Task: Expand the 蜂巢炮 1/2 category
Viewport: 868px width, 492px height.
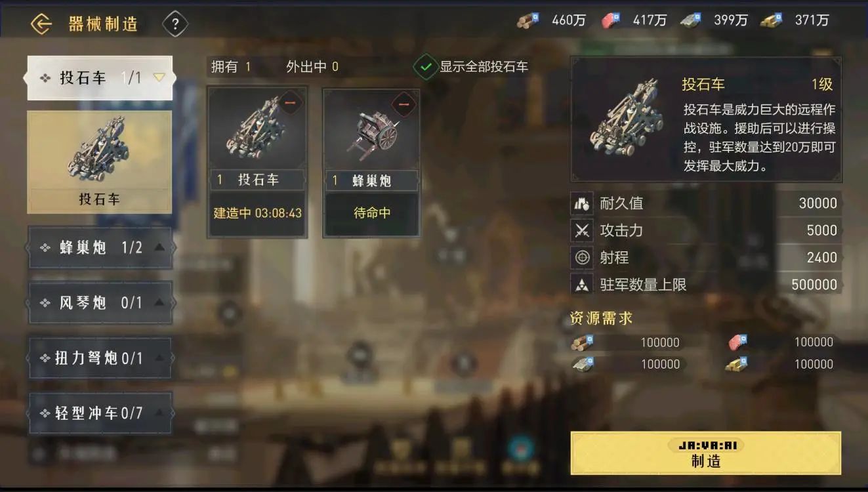Action: (100, 248)
